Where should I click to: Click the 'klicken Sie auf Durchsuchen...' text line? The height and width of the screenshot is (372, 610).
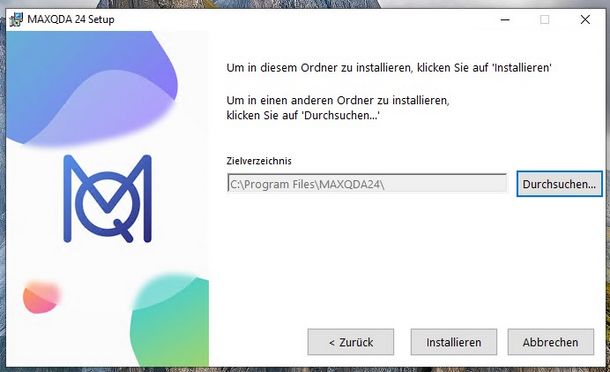pyautogui.click(x=303, y=116)
